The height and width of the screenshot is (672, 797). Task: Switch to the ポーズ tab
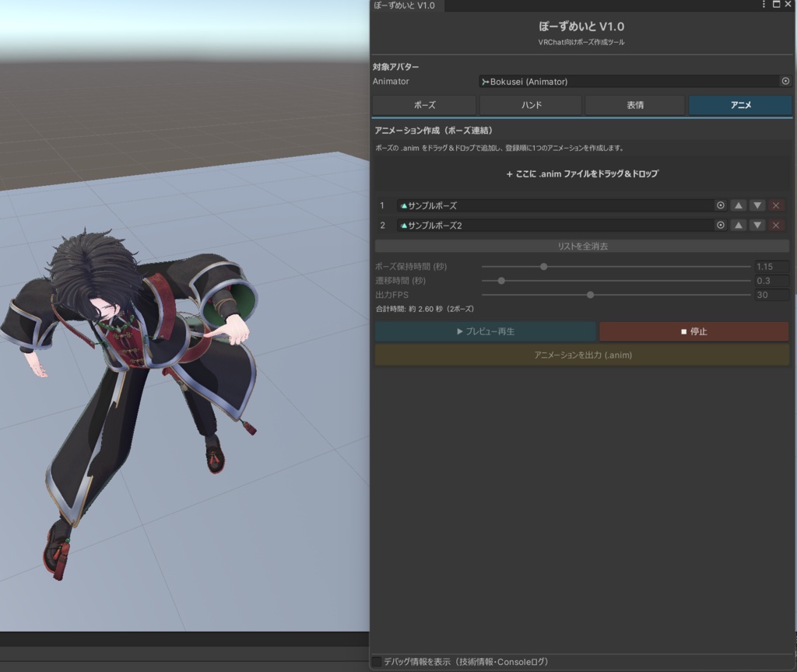[x=424, y=105]
